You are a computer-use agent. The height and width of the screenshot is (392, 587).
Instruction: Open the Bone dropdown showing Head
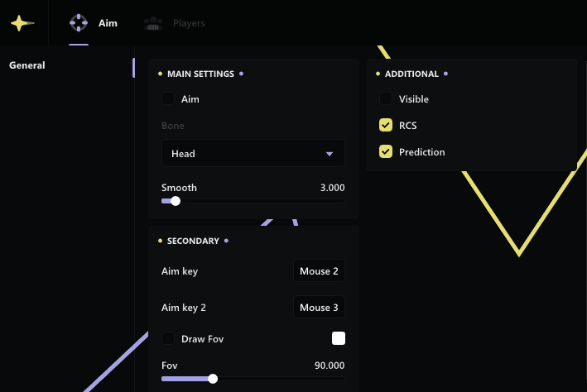click(253, 154)
